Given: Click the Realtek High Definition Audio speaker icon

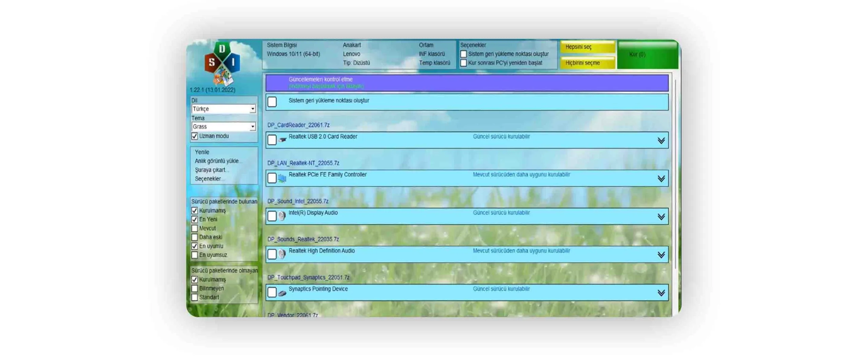Looking at the screenshot, I should (x=282, y=254).
